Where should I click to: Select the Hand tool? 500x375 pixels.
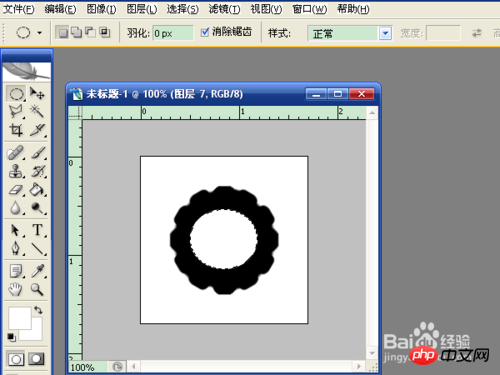point(16,289)
